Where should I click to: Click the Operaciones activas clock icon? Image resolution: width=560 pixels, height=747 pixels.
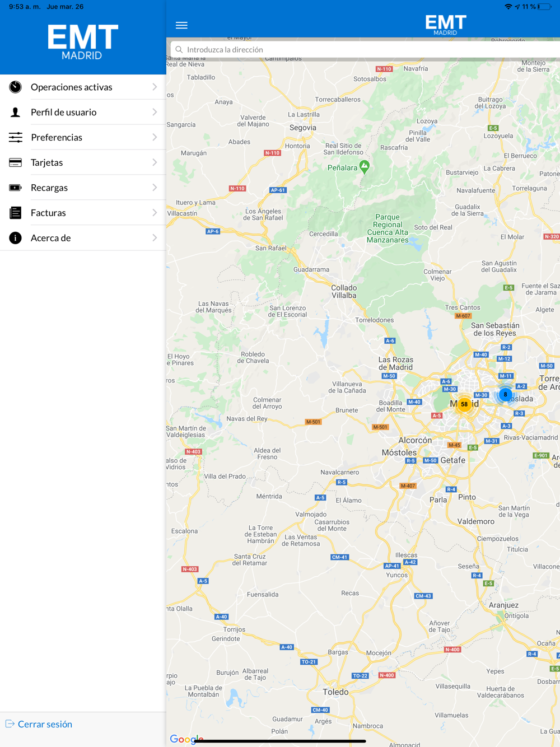tap(16, 87)
